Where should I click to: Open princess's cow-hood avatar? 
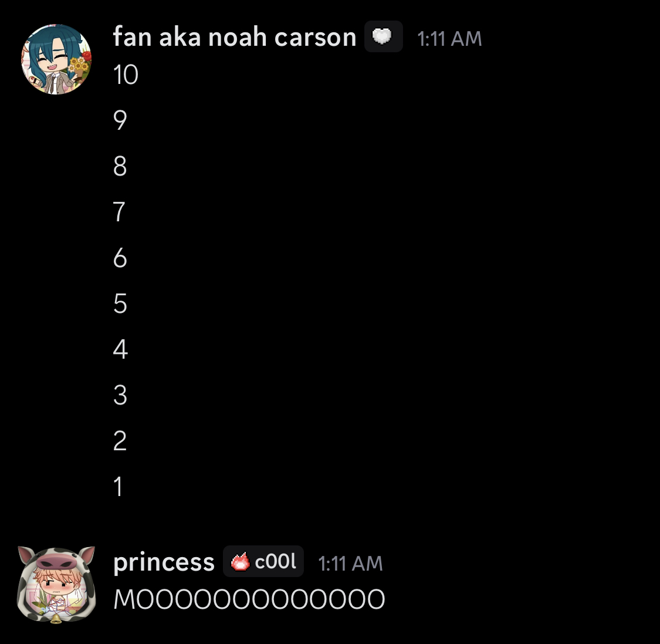56,585
